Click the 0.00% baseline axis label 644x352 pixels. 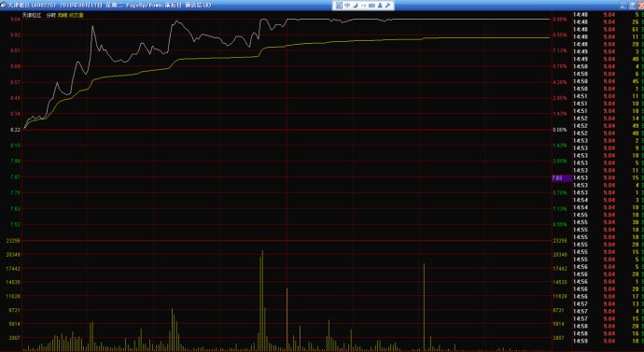[x=560, y=130]
